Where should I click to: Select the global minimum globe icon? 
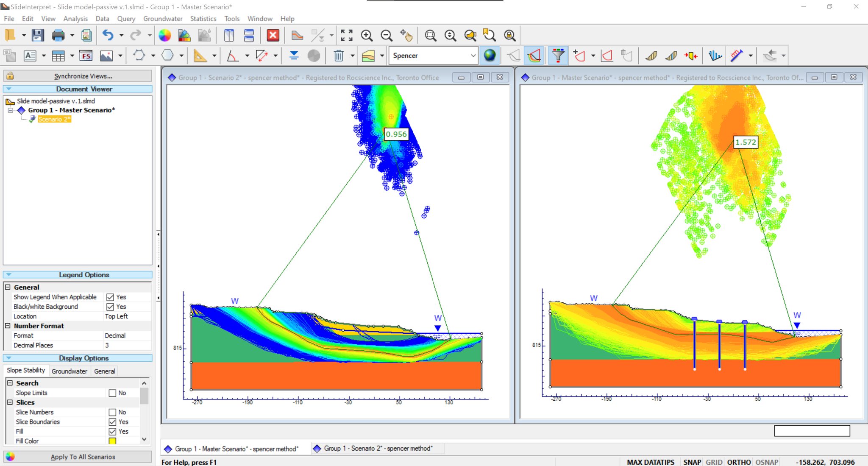[490, 56]
